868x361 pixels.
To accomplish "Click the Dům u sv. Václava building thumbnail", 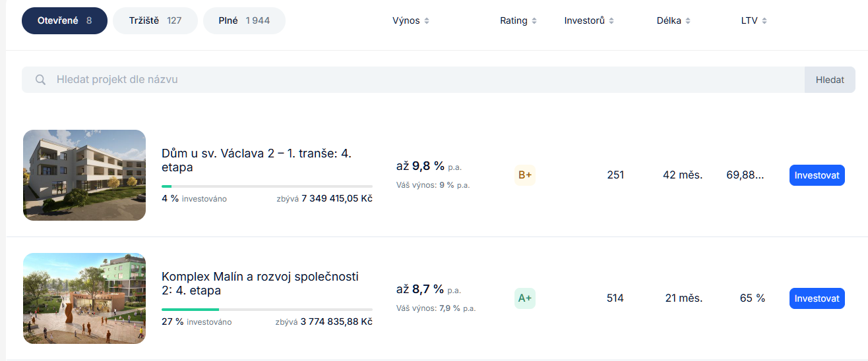I will click(84, 175).
